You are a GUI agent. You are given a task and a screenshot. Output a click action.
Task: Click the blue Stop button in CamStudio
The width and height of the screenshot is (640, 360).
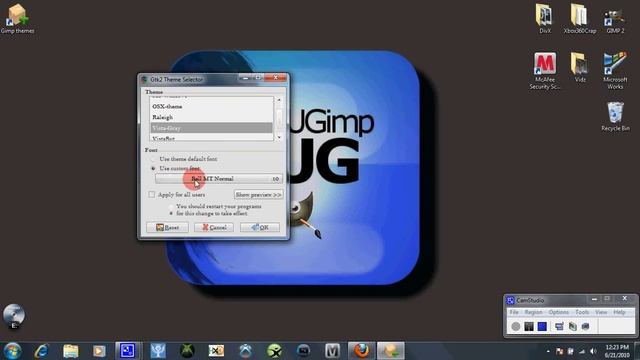[542, 326]
